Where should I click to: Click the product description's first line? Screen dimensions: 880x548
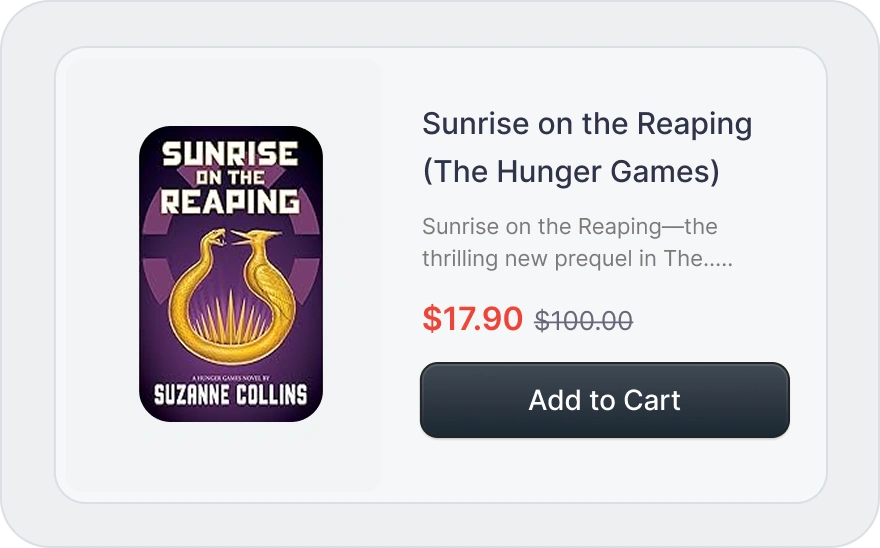(569, 226)
